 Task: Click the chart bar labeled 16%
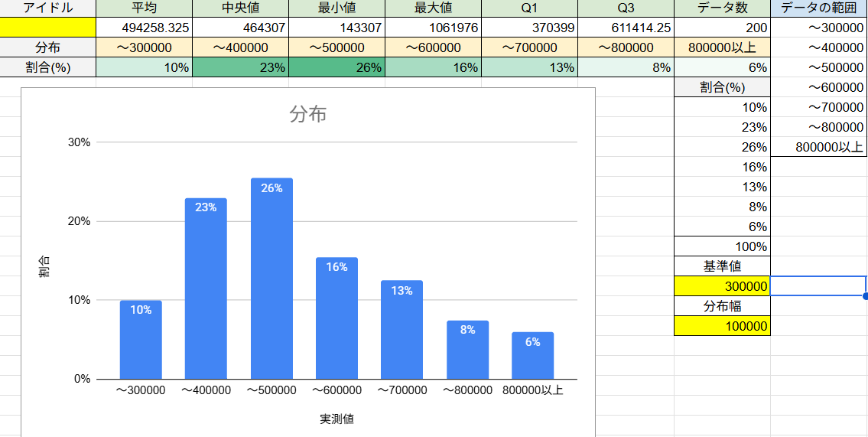pyautogui.click(x=337, y=318)
